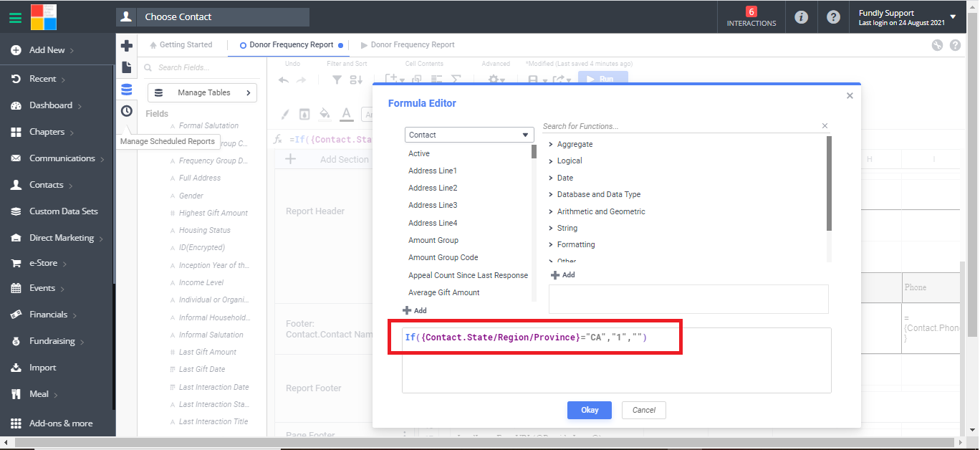The height and width of the screenshot is (450, 980).
Task: Open the help question mark icon
Action: 833,16
